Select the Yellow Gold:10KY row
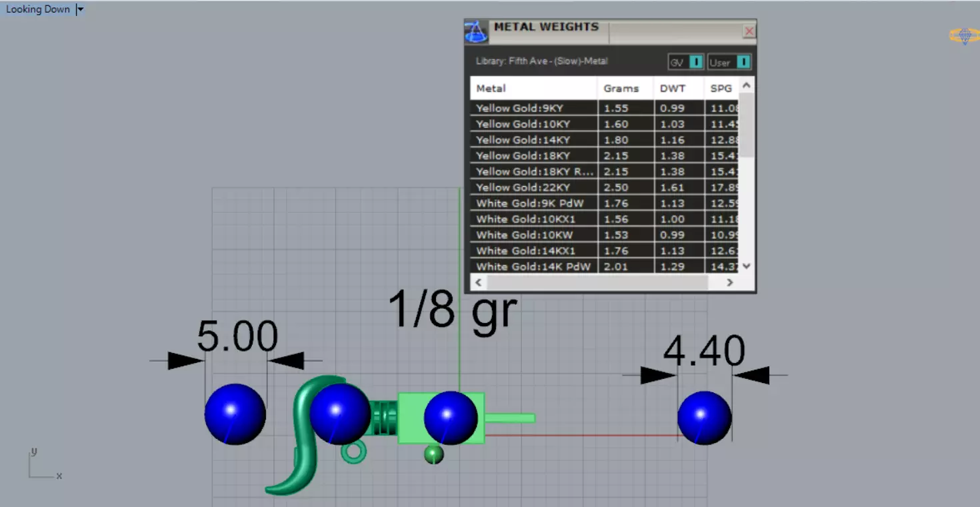The height and width of the screenshot is (507, 980). [605, 124]
